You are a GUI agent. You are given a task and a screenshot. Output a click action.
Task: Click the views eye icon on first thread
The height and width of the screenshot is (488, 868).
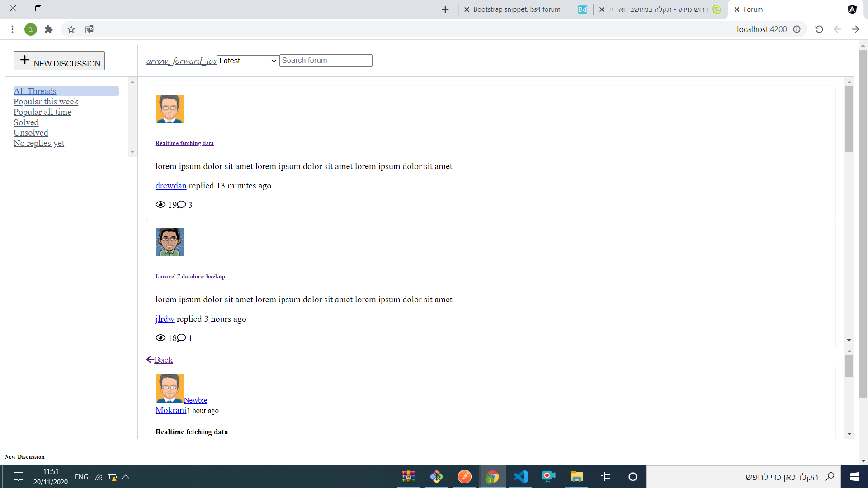pyautogui.click(x=160, y=205)
